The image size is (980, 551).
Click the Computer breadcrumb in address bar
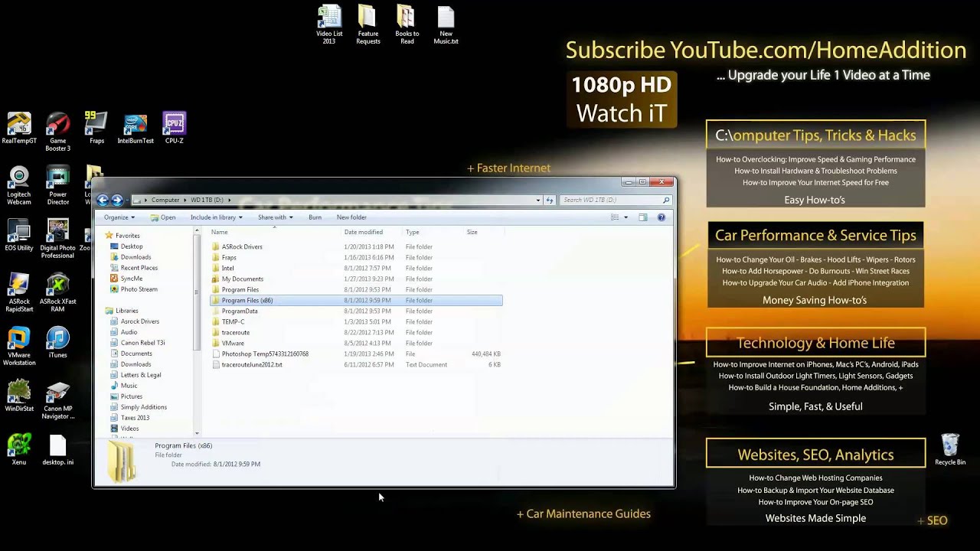[165, 200]
